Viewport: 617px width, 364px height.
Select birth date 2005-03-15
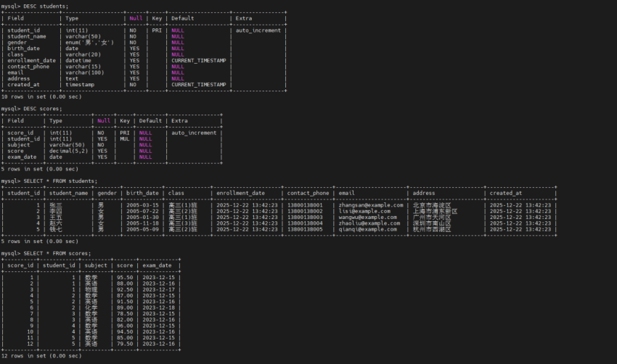(142, 205)
